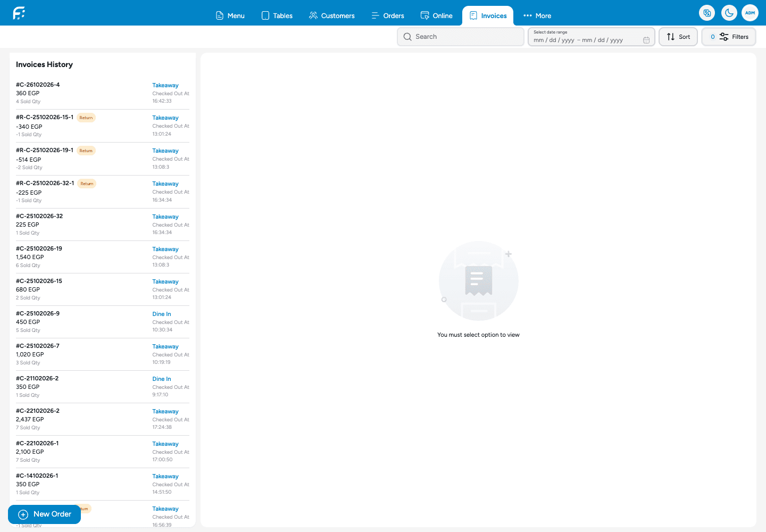Viewport: 766px width, 532px height.
Task: Expand the More menu
Action: (x=537, y=15)
